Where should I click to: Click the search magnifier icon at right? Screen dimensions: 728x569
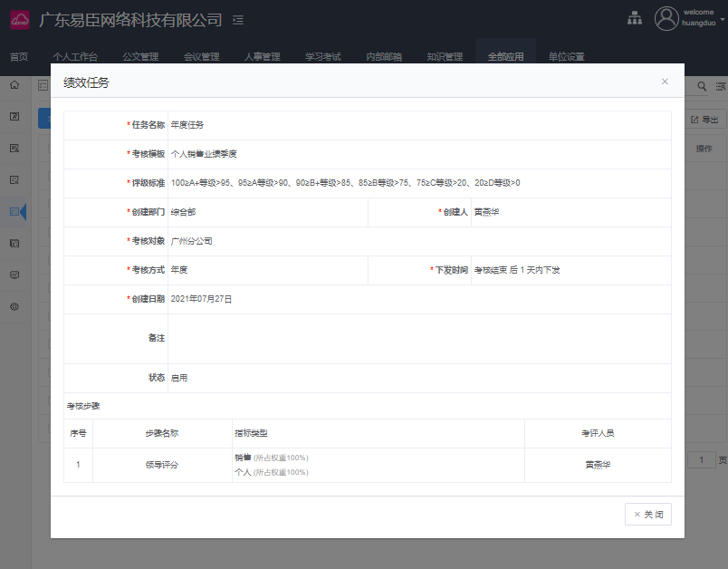[x=702, y=86]
